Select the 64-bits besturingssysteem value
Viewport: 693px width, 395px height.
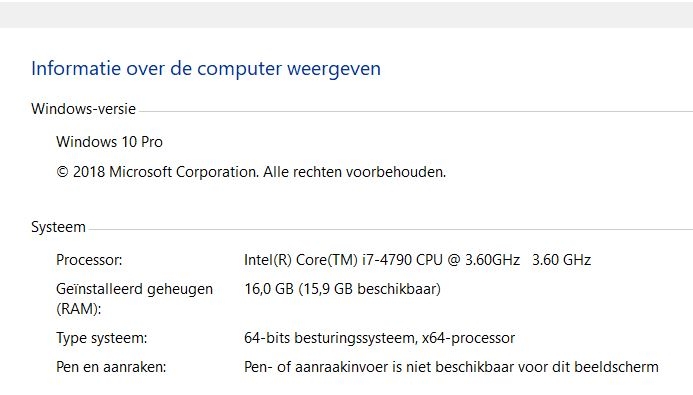click(330, 338)
